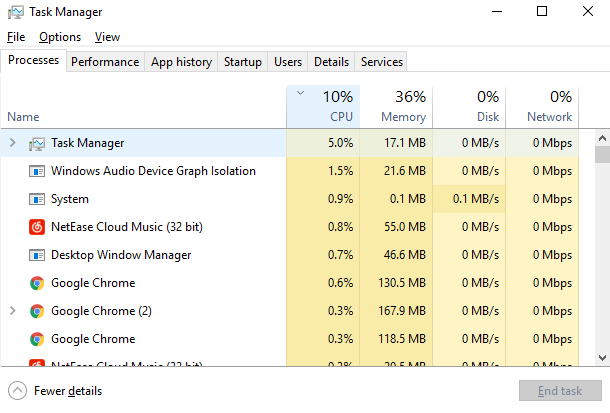Click the Task Manager process icon
The width and height of the screenshot is (610, 413).
(37, 143)
